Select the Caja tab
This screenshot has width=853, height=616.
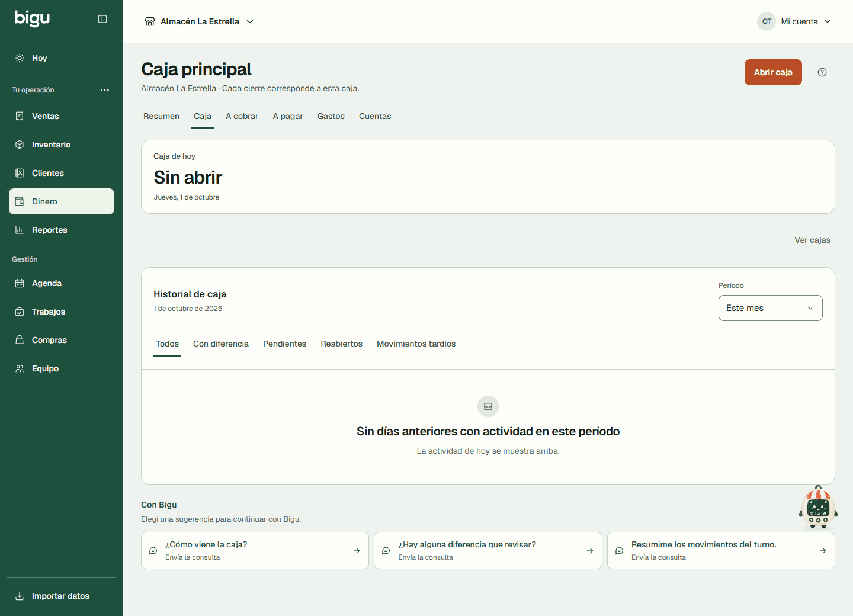click(203, 116)
